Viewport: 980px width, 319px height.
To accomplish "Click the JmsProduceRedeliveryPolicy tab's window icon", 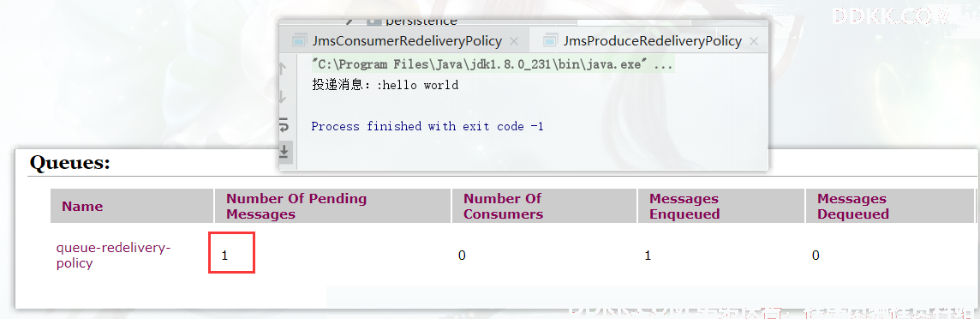I will pyautogui.click(x=550, y=41).
